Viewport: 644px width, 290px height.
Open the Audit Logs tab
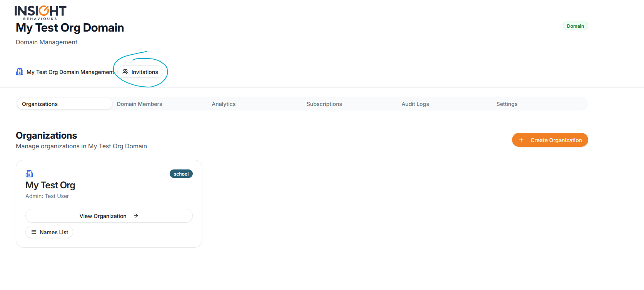(x=415, y=104)
